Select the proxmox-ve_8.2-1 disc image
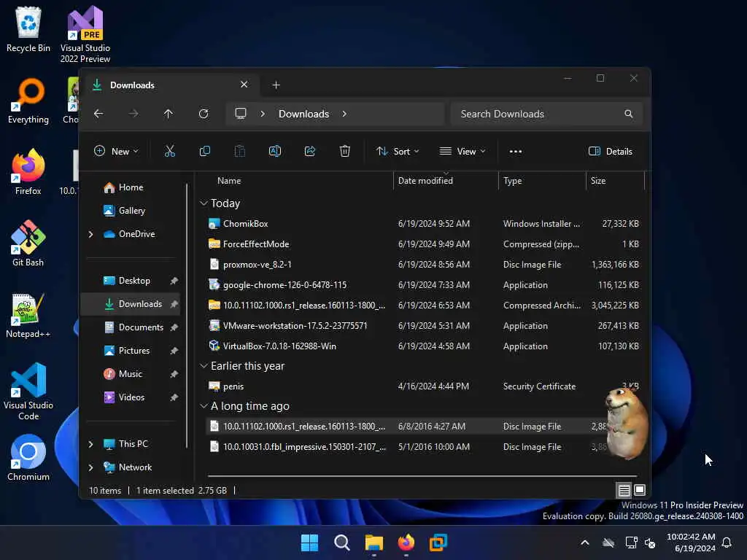The width and height of the screenshot is (747, 560). [423, 264]
